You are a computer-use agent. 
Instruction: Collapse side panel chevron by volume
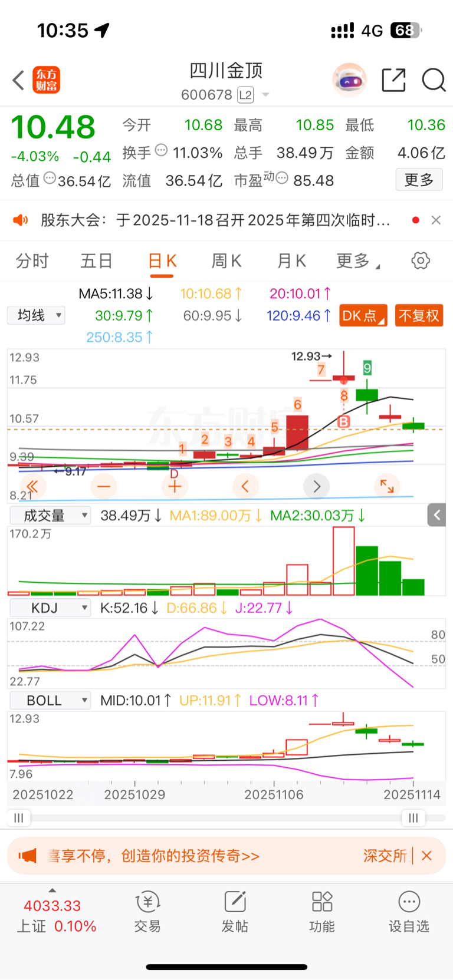point(436,515)
